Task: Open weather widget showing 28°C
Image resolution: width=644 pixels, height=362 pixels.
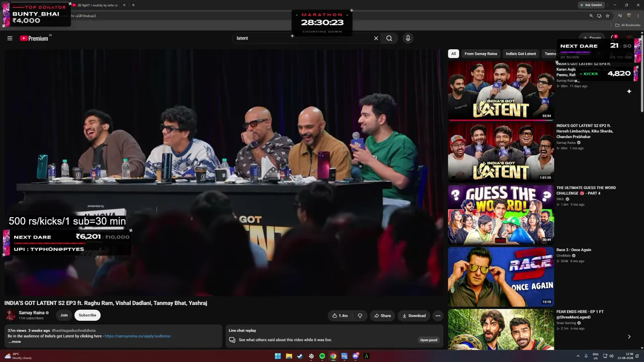Action: click(x=18, y=356)
